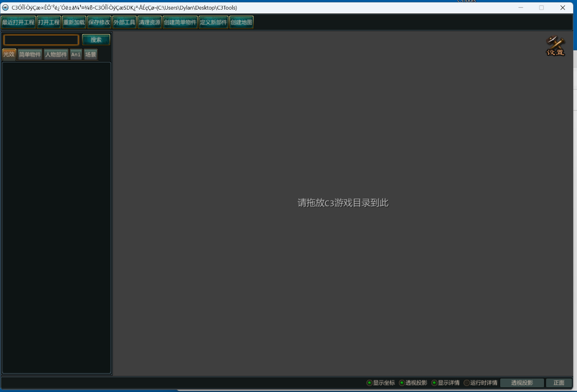Viewport: 577px width, 392px height.
Task: Click 创建地图 to create a map
Action: 241,22
